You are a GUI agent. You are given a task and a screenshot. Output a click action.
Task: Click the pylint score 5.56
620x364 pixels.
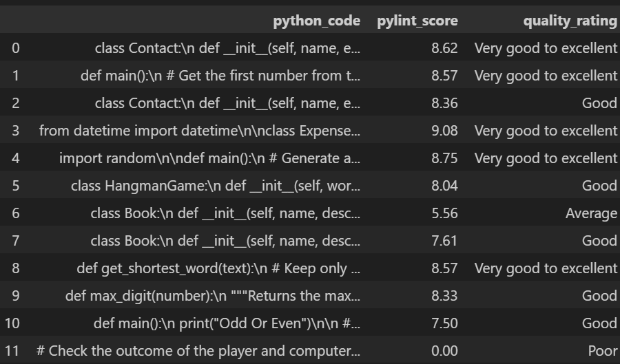click(444, 213)
